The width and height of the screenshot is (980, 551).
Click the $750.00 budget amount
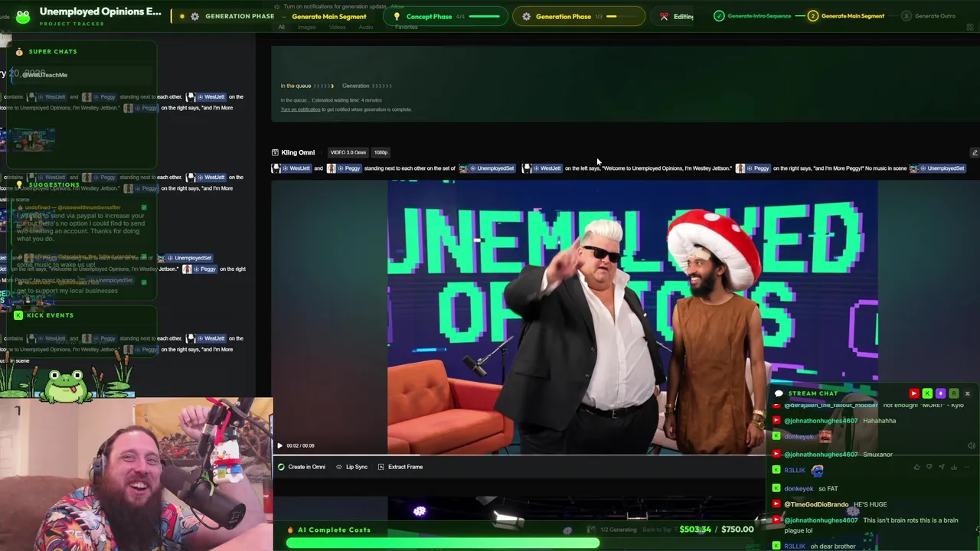(737, 530)
